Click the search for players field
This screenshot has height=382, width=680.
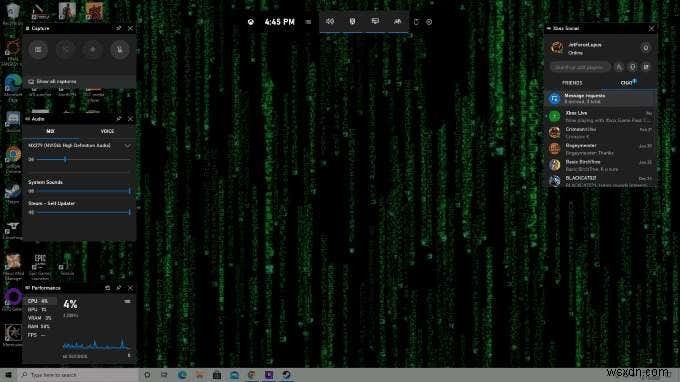580,67
